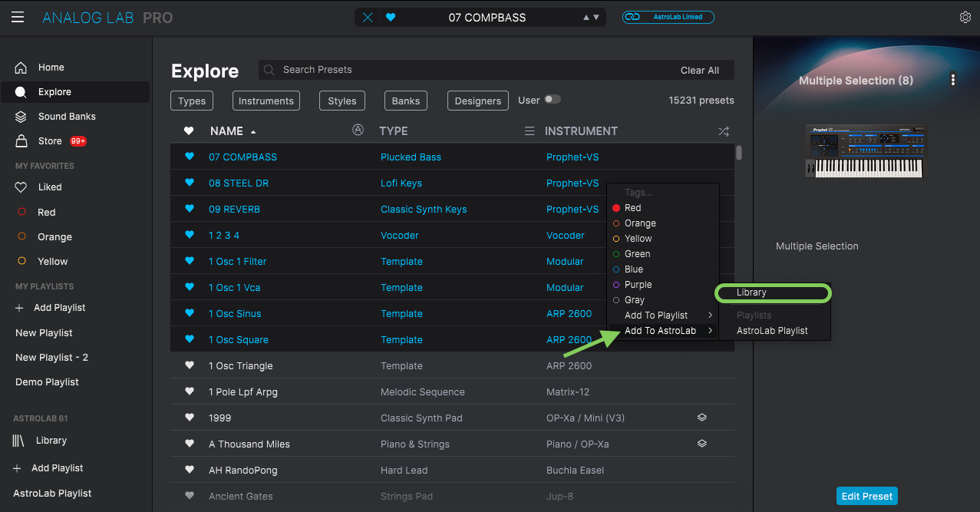Like the AH RandoPong preset

(190, 470)
